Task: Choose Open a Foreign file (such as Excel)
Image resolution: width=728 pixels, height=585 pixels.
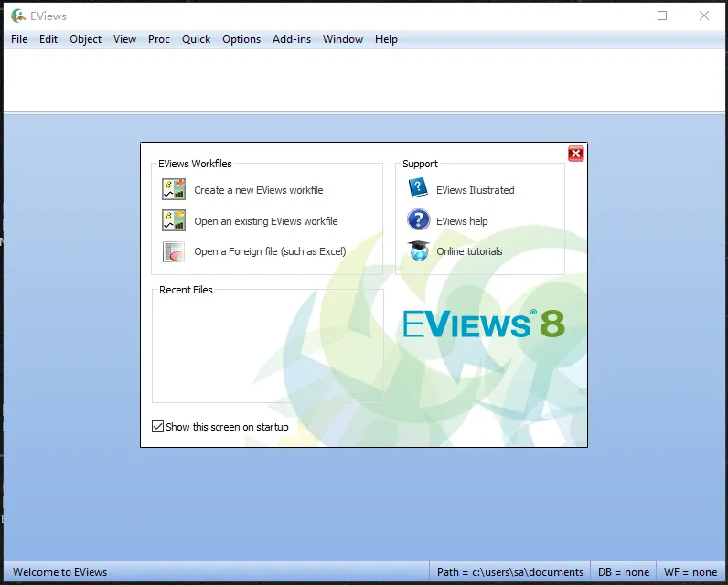Action: [270, 251]
